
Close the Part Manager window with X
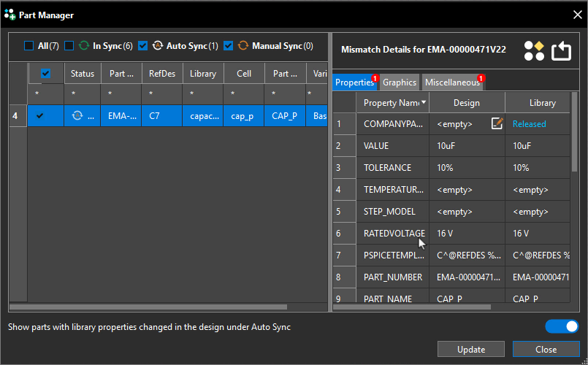tap(578, 15)
